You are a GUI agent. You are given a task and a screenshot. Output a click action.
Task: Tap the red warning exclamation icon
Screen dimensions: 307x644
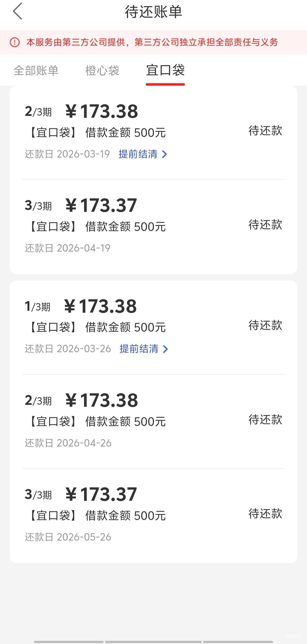coord(15,42)
